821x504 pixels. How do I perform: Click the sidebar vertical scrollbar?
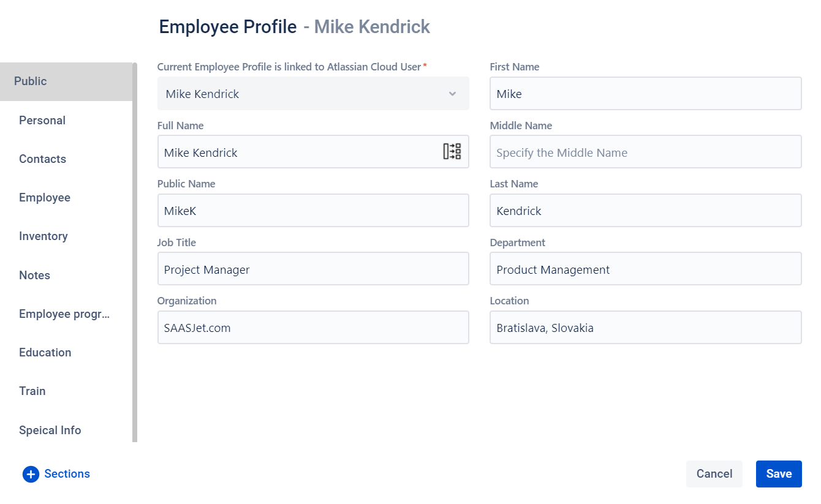coord(135,252)
